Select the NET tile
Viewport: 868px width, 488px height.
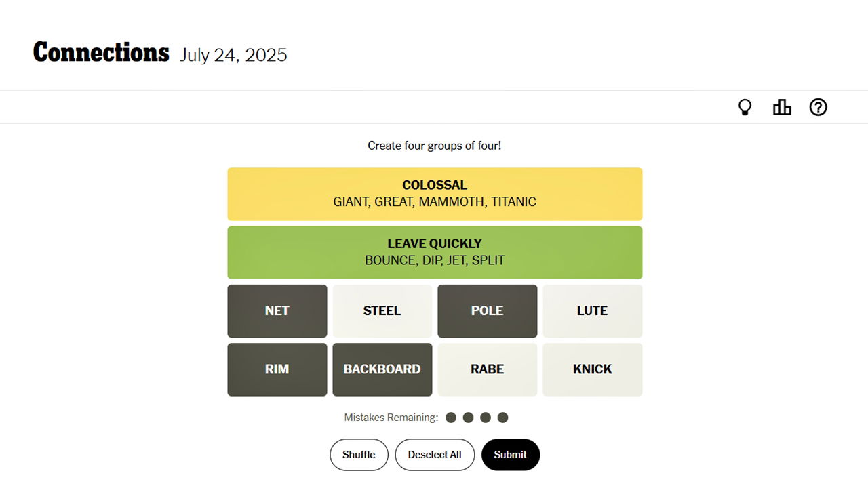click(x=277, y=310)
